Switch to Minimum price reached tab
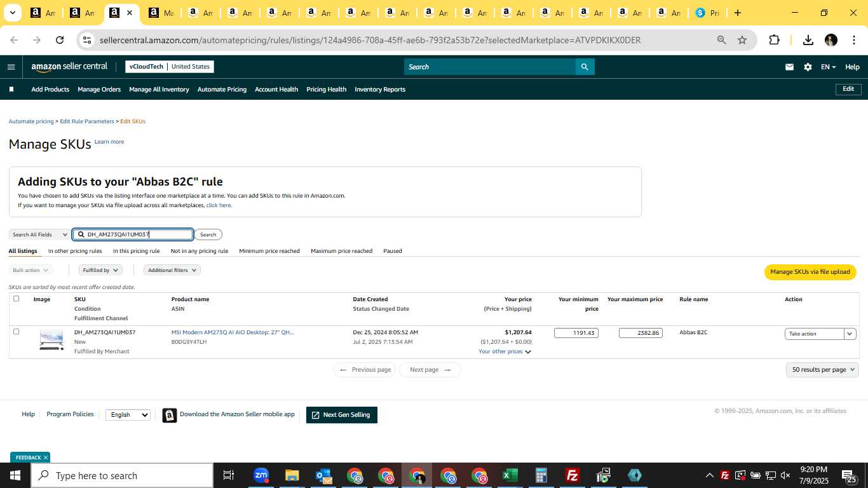This screenshot has width=868, height=488. point(269,251)
